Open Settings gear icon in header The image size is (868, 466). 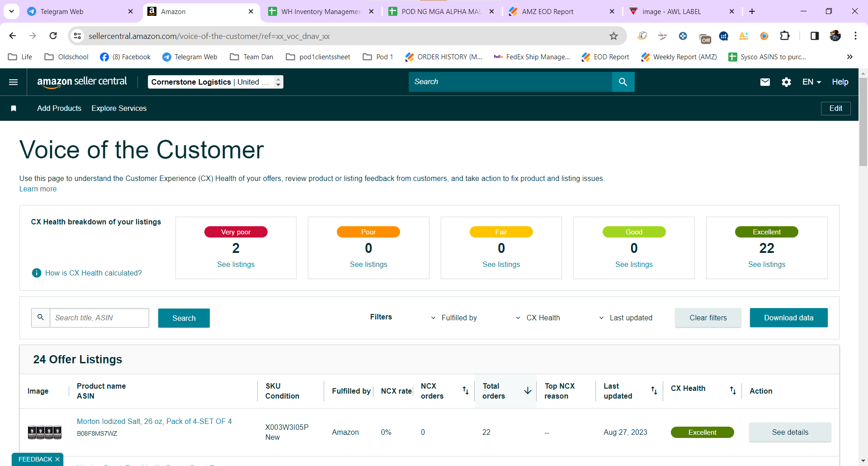pyautogui.click(x=787, y=82)
